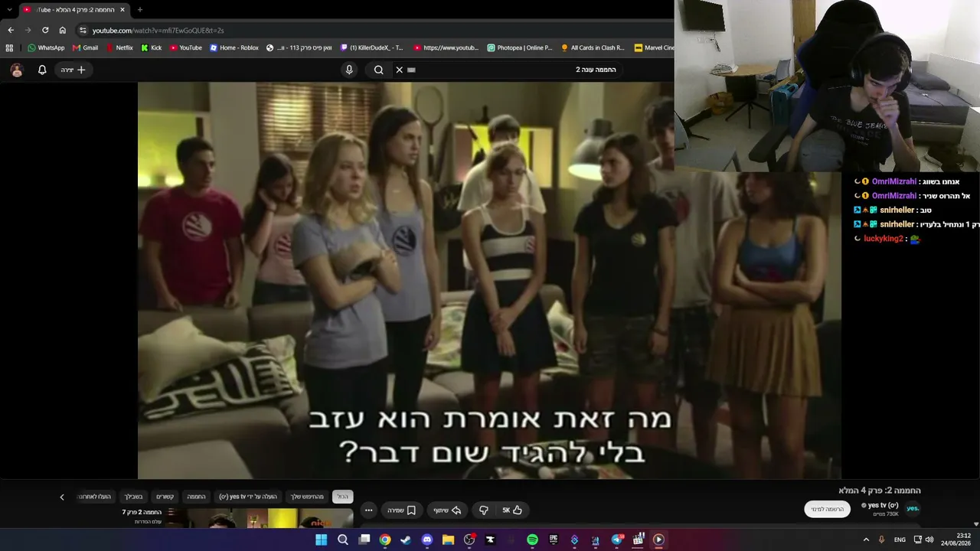This screenshot has height=551, width=980.
Task: Close the 'החממה 2: פרק 4' browser tab
Action: (x=122, y=10)
